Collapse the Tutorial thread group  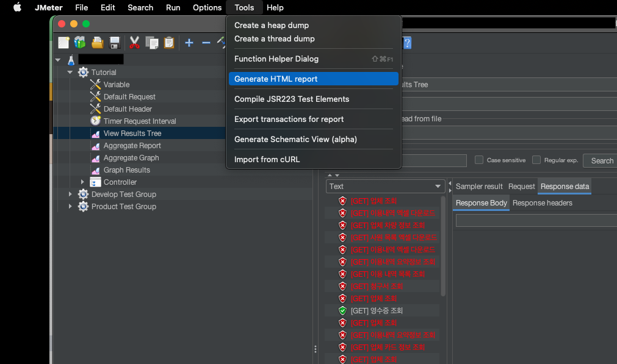[x=70, y=72]
